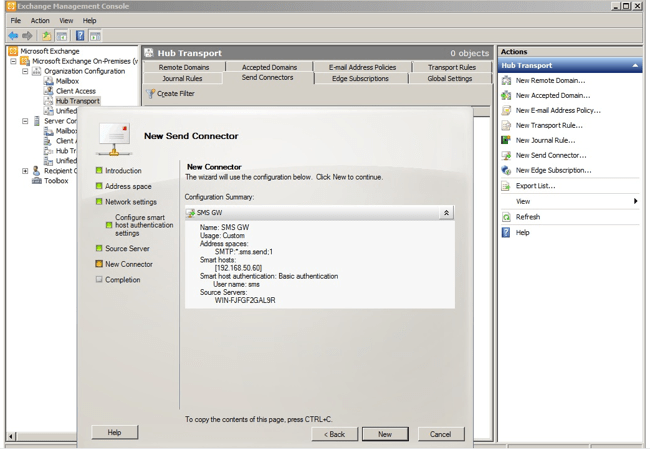Screen dimensions: 650x450
Task: Click the New E-mail Address Policy icon
Action: (x=506, y=110)
